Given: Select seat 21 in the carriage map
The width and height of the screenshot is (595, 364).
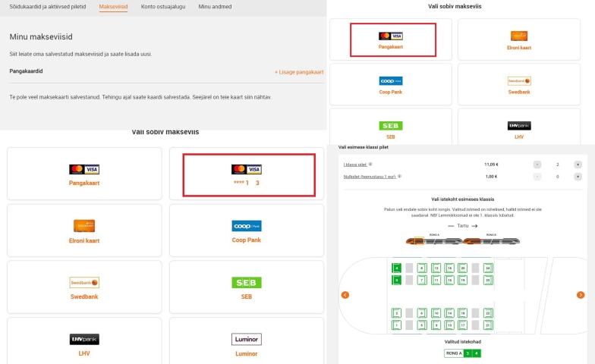Looking at the screenshot, I should (488, 325).
